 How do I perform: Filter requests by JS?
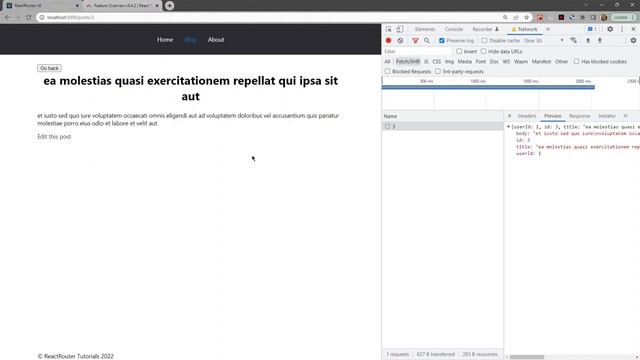click(426, 62)
